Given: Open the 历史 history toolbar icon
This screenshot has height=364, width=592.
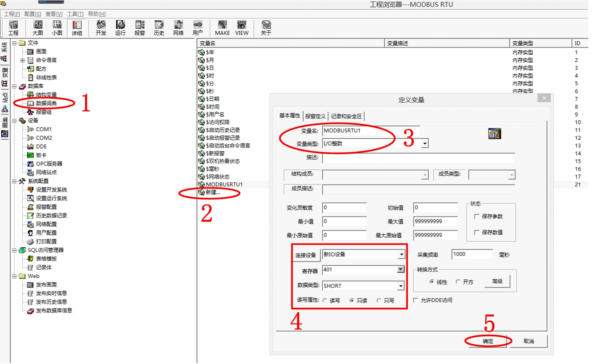Looking at the screenshot, I should tap(159, 28).
